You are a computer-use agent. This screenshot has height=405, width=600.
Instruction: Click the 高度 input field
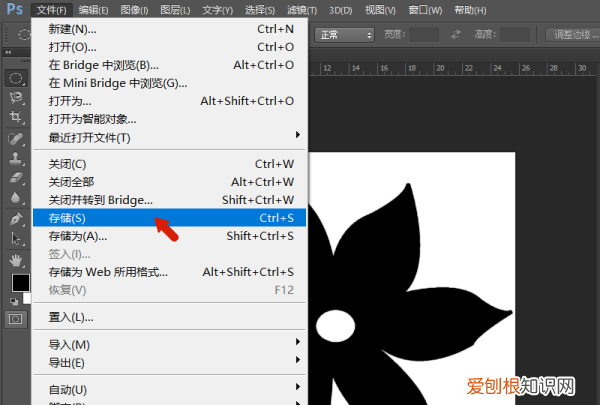click(x=515, y=35)
